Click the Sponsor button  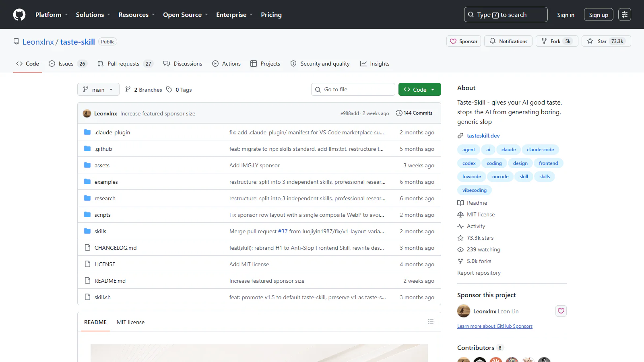464,41
